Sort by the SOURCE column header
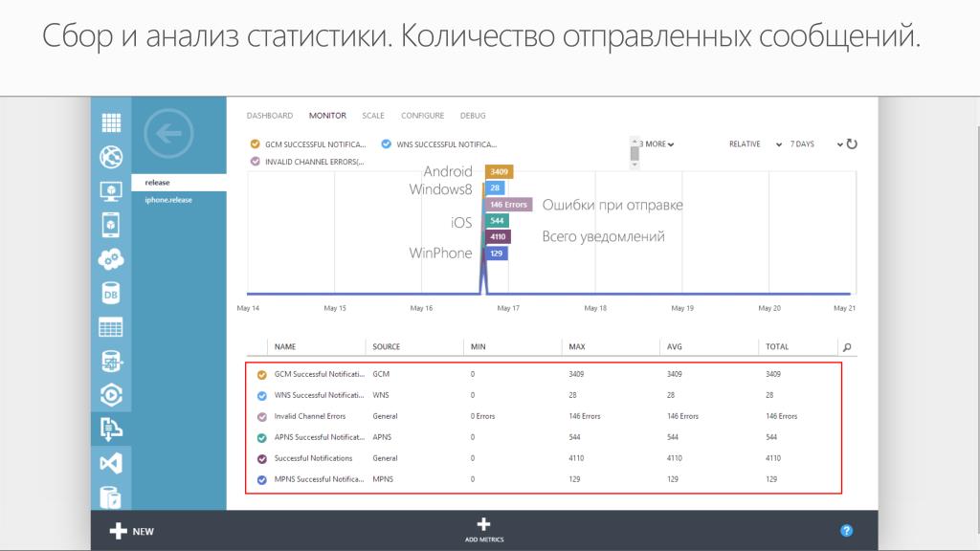The image size is (980, 551). coord(387,346)
